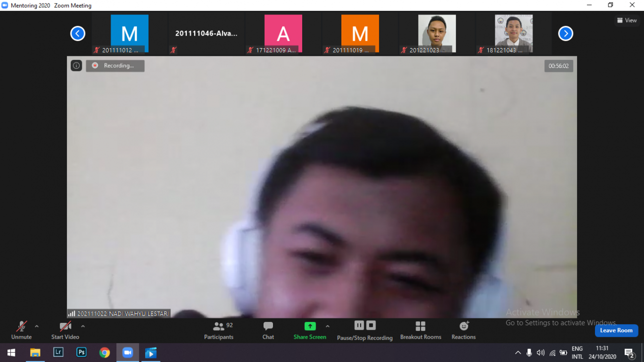Image resolution: width=644 pixels, height=362 pixels.
Task: Unmute the microphone
Action: pos(21,330)
